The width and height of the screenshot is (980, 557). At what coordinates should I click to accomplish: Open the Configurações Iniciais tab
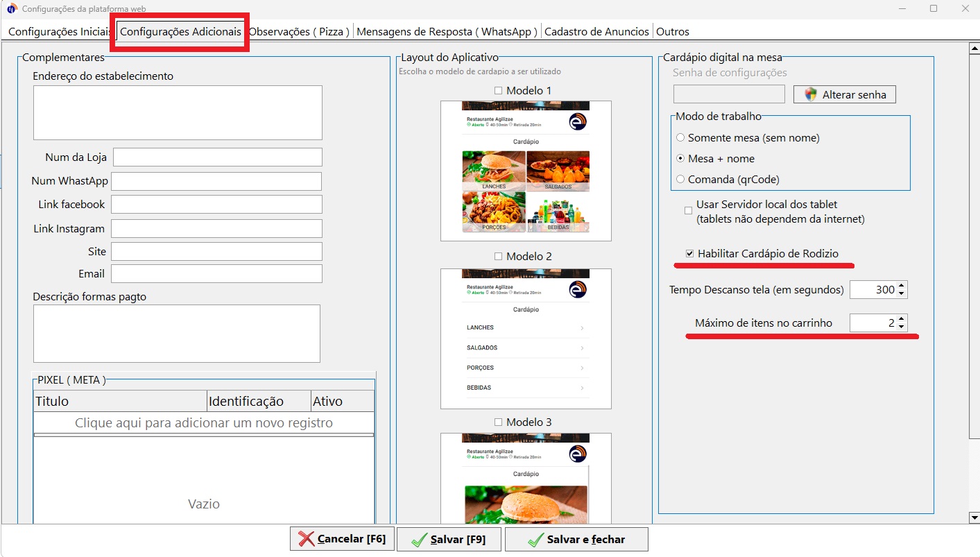click(x=59, y=32)
